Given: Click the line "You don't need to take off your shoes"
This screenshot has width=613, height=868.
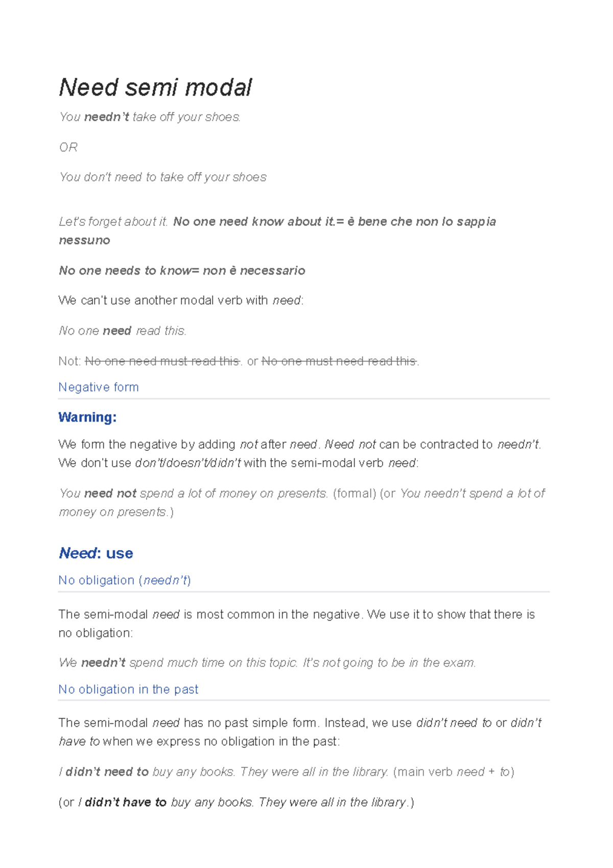Looking at the screenshot, I should 163,177.
